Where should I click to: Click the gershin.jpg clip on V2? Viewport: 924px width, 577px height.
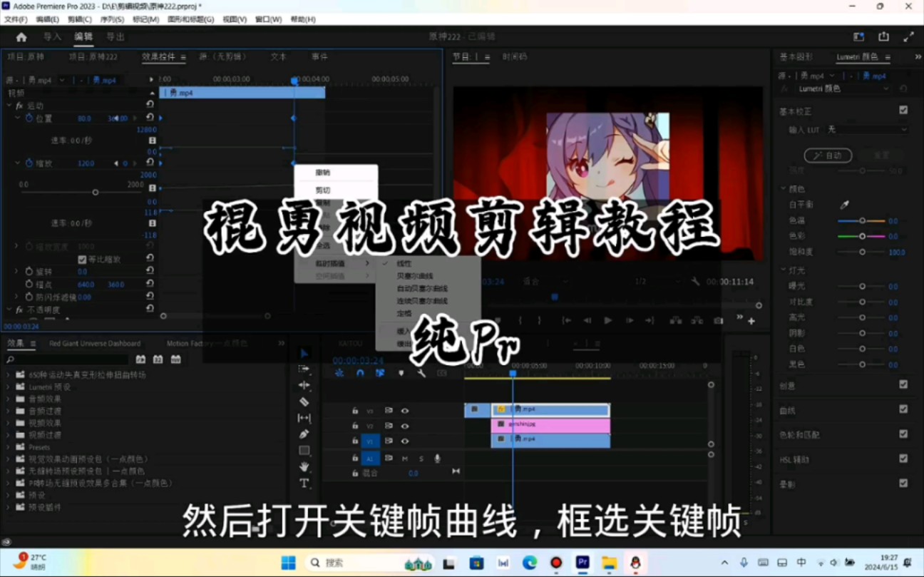(550, 425)
